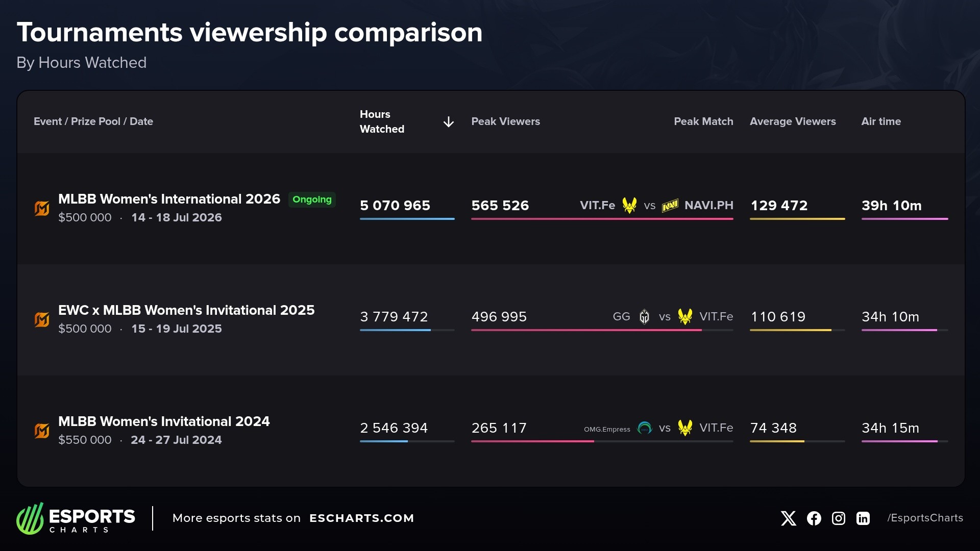Image resolution: width=980 pixels, height=551 pixels.
Task: Click the NAVI.PH team name
Action: (708, 205)
